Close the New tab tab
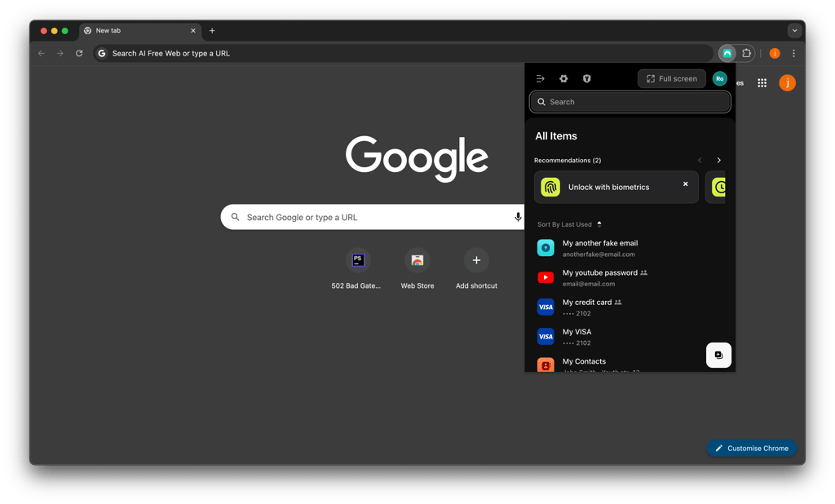The image size is (835, 504). point(192,31)
